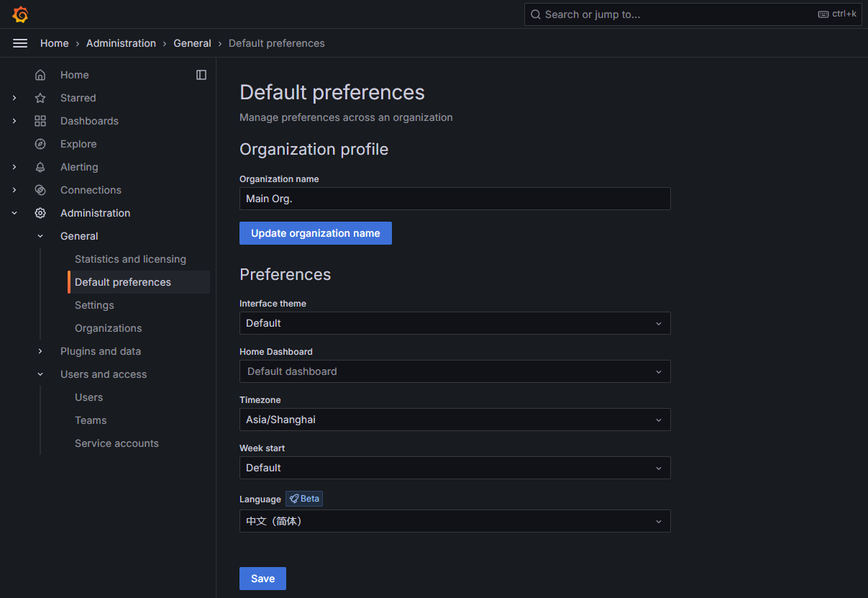Screen dimensions: 868x598
Task: Click the dock menu panel icon
Action: pyautogui.click(x=201, y=75)
